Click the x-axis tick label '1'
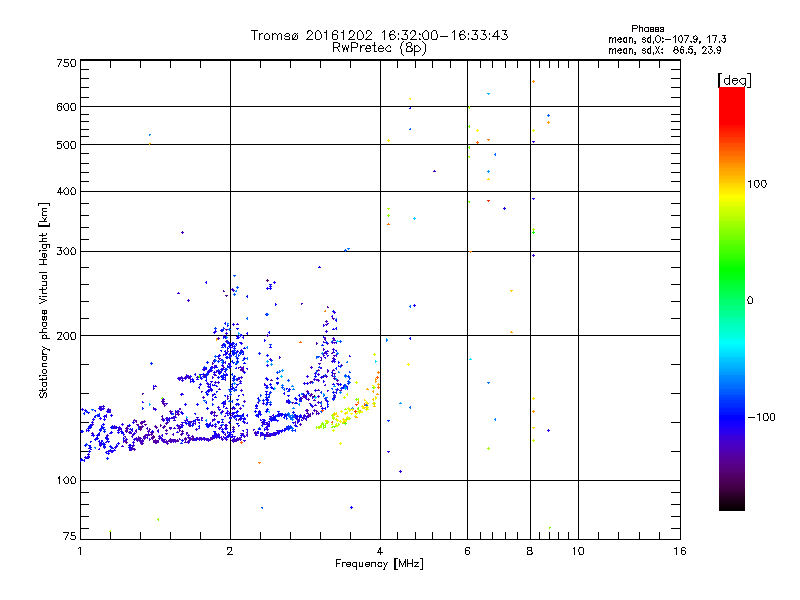Image resolution: width=800 pixels, height=600 pixels. pyautogui.click(x=80, y=551)
